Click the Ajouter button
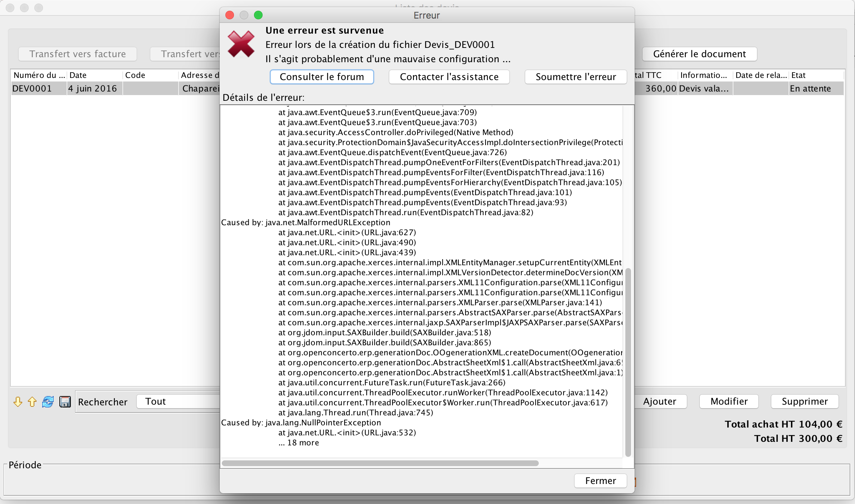855x504 pixels. (x=660, y=401)
